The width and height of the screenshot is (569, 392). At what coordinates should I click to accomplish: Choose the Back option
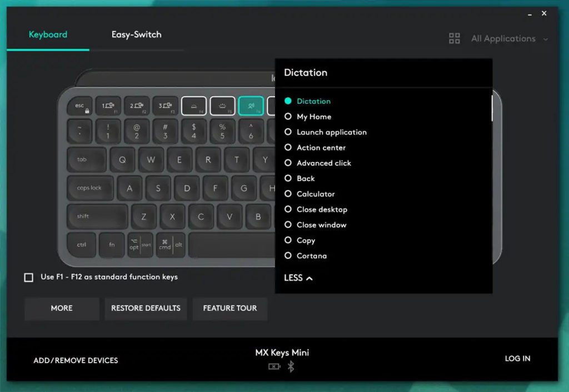pyautogui.click(x=300, y=178)
